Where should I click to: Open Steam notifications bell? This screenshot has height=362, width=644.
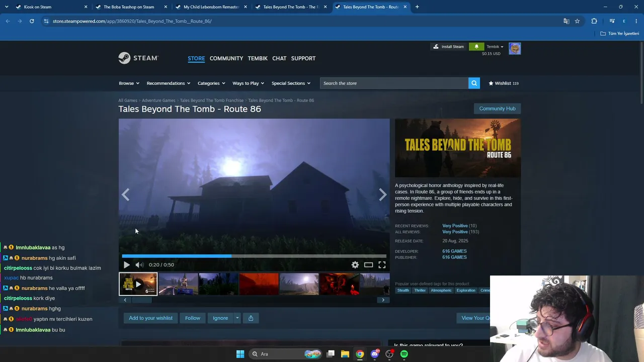[476, 47]
